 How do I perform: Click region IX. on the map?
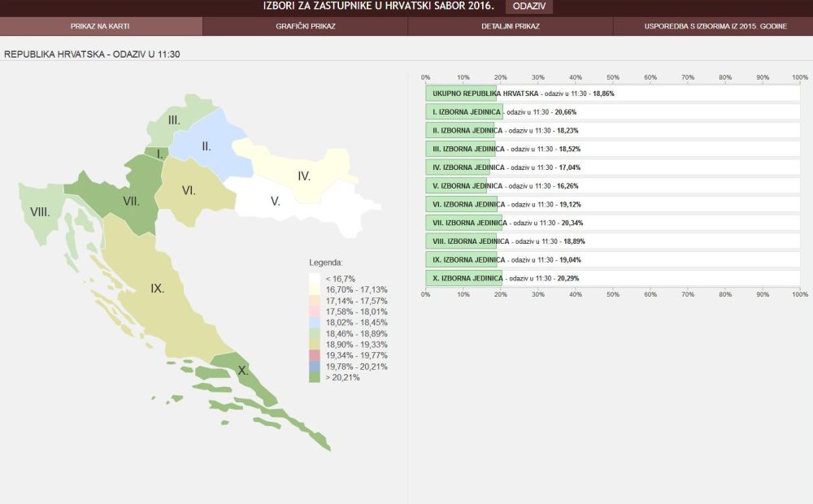tap(157, 288)
